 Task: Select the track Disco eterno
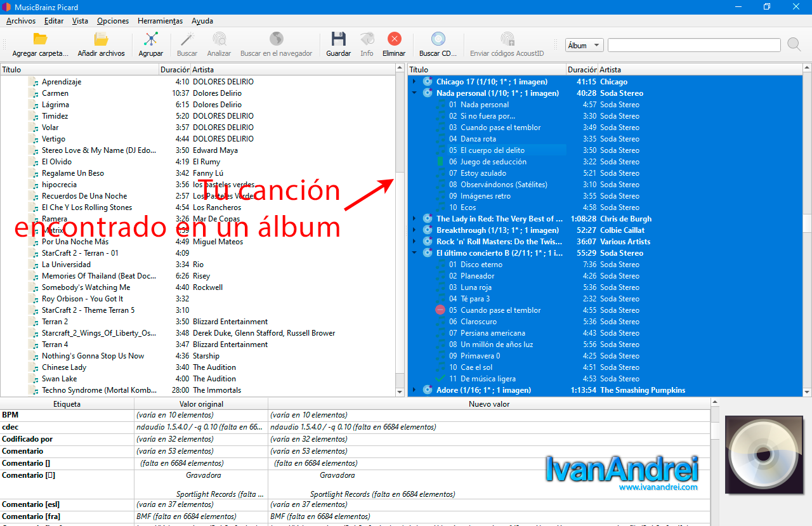click(x=481, y=264)
